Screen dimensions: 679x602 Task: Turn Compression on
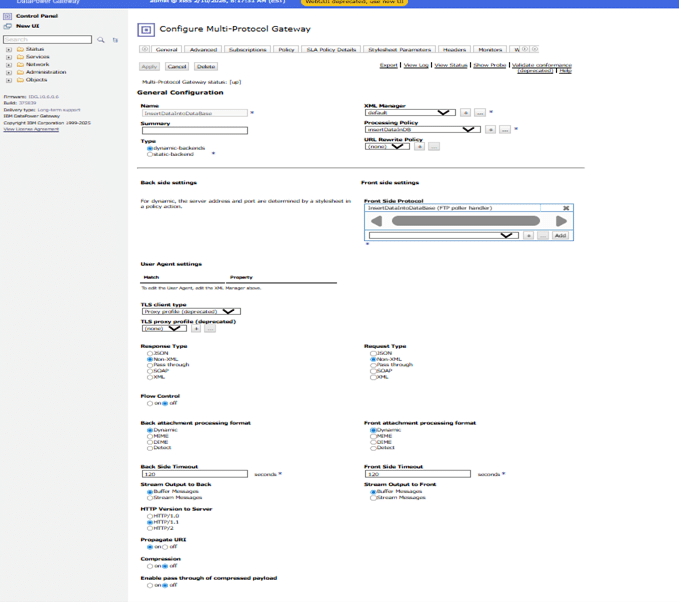(x=150, y=566)
